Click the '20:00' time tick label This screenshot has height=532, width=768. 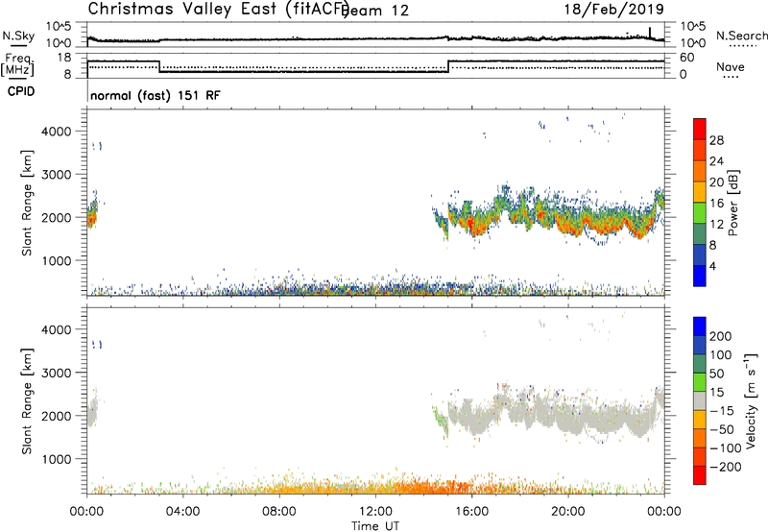pyautogui.click(x=567, y=512)
